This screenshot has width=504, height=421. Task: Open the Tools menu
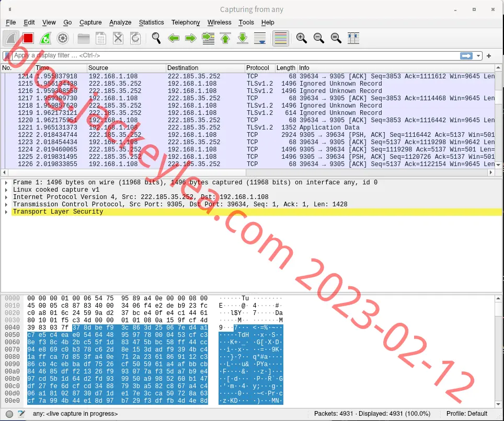[x=246, y=22]
